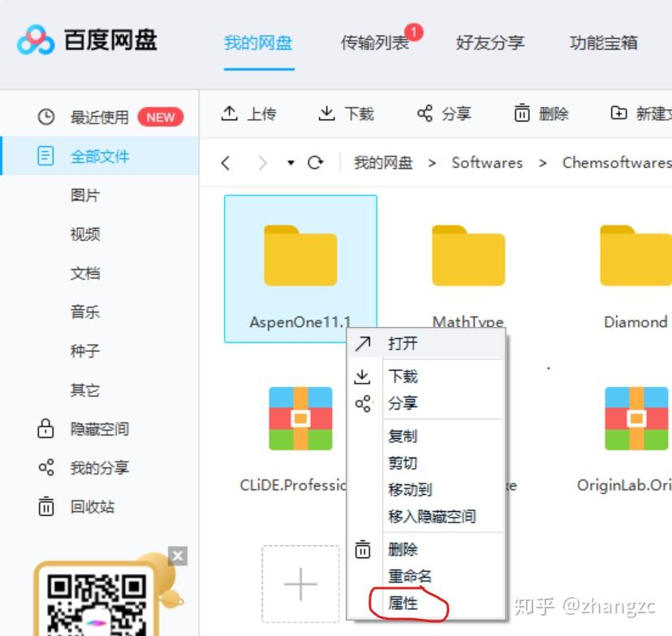
Task: Click the 最近使用 clock icon
Action: coord(46,117)
